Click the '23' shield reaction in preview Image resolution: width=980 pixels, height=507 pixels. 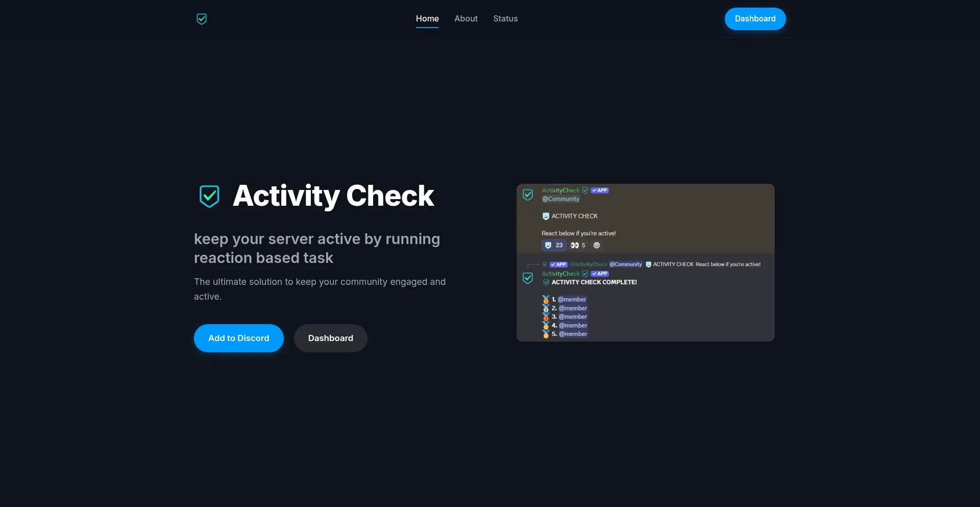point(554,245)
